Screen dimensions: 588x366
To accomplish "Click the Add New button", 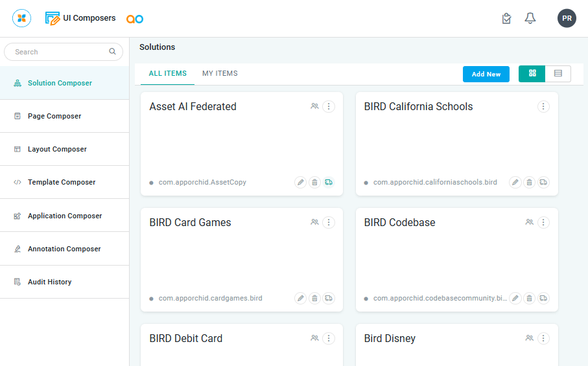I will coord(486,74).
